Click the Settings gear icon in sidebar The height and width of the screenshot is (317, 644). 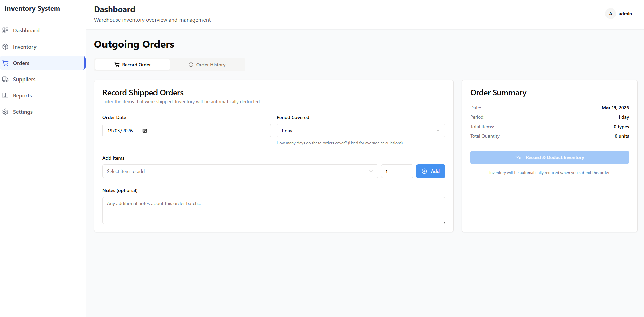(5, 112)
